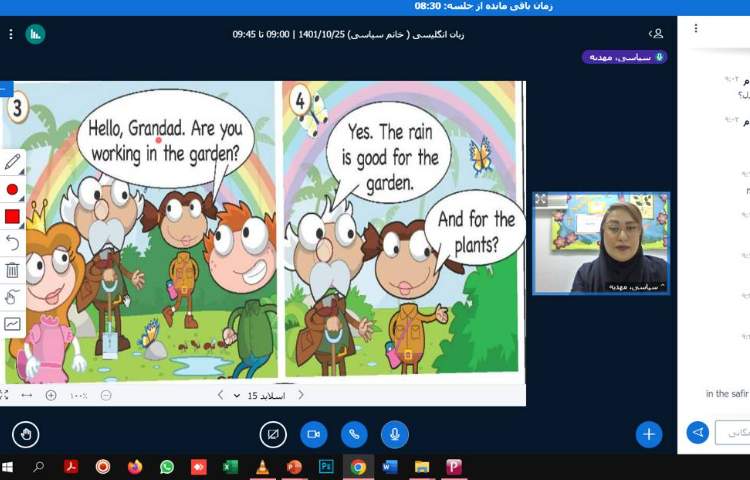The image size is (750, 480).
Task: Click the fit-to-width arrow icon
Action: (26, 395)
